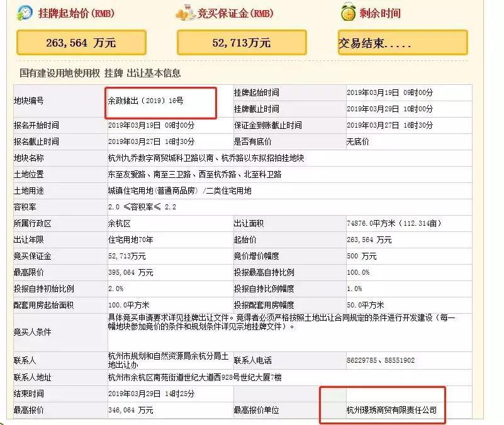504x425 pixels.
Task: Select maximum price limit 395,064 万元
Action: coord(130,273)
